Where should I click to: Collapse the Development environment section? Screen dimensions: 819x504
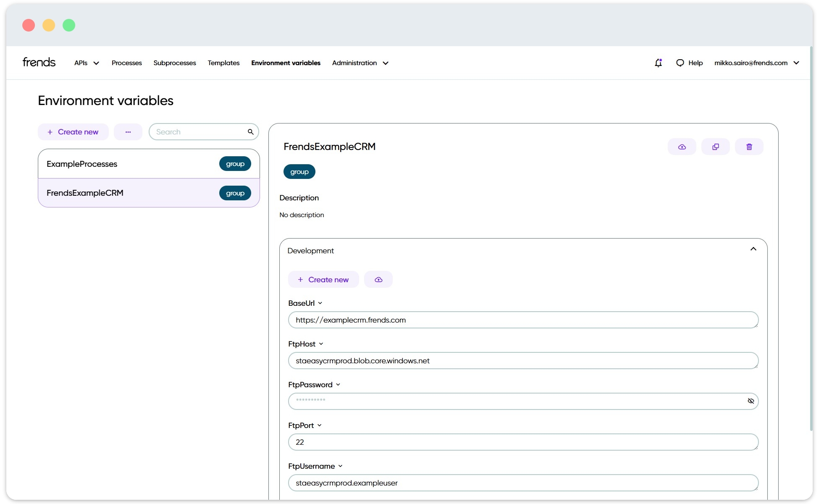click(x=753, y=249)
